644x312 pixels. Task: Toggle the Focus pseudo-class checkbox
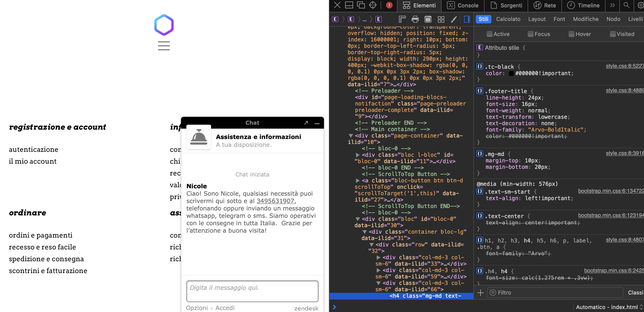tap(530, 34)
